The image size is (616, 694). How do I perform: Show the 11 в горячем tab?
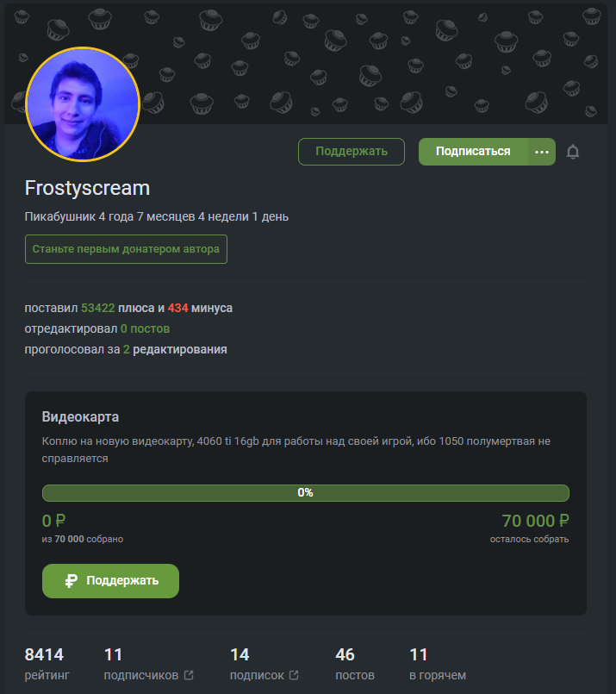coord(438,664)
